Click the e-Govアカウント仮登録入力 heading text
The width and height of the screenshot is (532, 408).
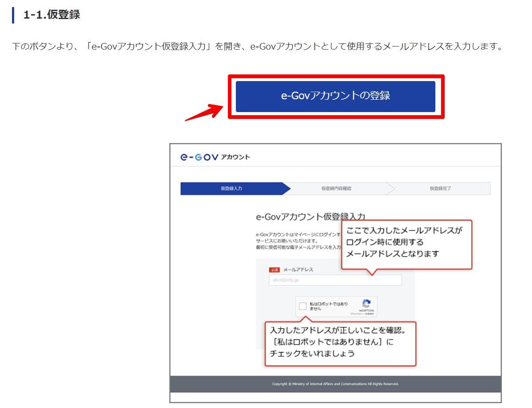tap(311, 217)
